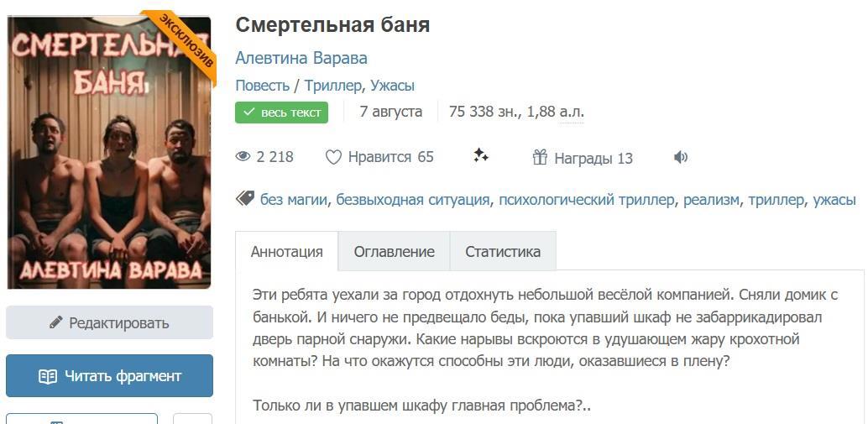Click the 'без магии' tag
Screen dimensions: 868x424
tap(295, 200)
